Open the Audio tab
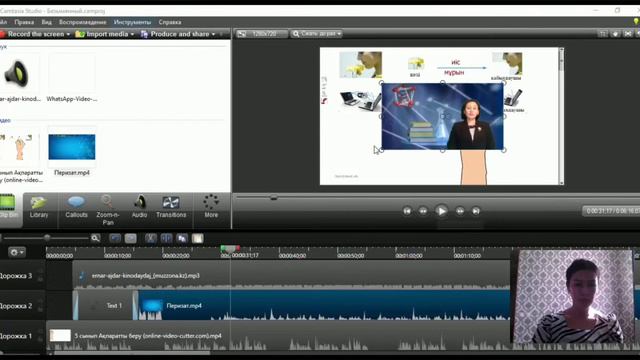The width and height of the screenshot is (640, 360). point(139,207)
